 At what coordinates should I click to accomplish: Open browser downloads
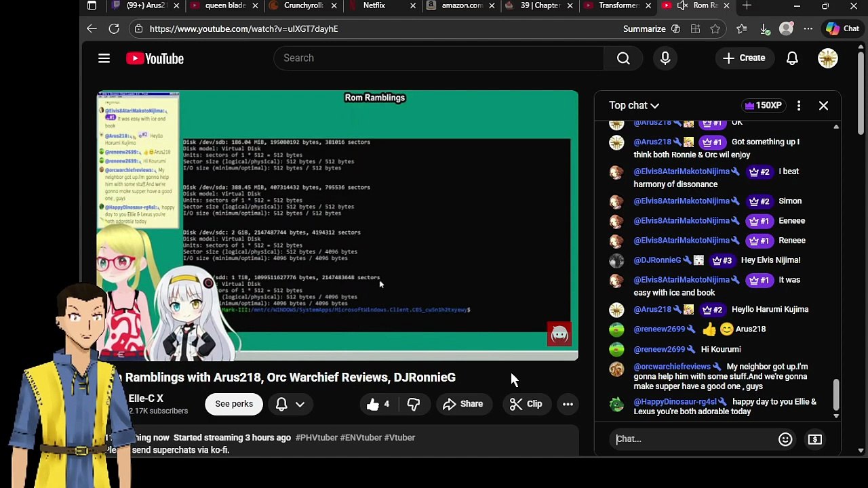pos(764,28)
